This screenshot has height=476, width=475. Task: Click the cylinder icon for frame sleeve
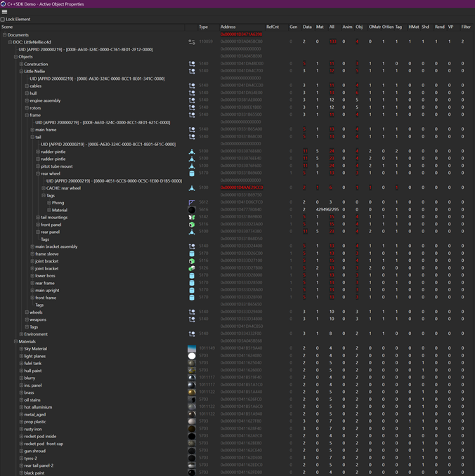(x=192, y=253)
